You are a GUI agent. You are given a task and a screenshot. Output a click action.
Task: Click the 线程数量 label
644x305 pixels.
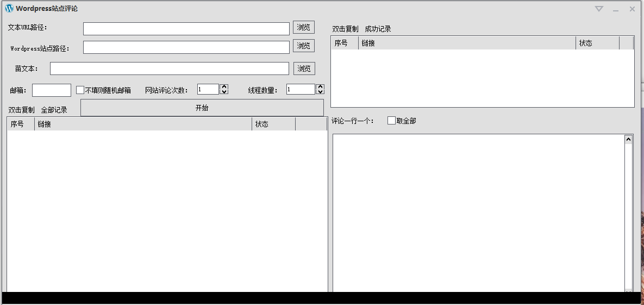(263, 90)
